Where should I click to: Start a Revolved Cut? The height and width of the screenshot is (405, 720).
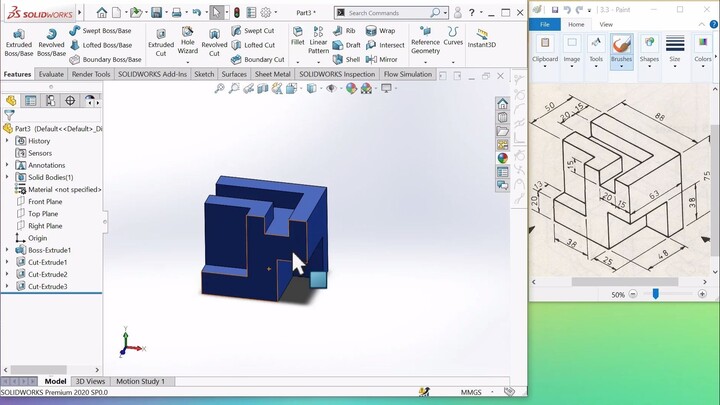[214, 42]
